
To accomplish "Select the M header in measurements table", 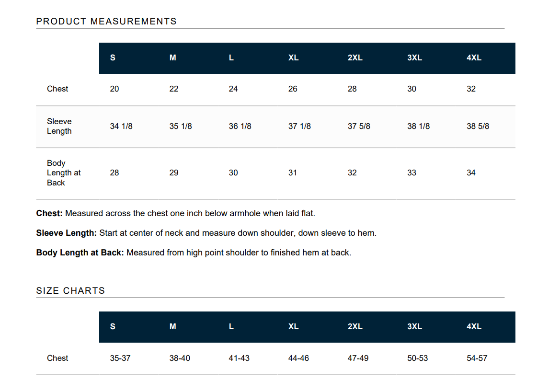I will click(172, 58).
